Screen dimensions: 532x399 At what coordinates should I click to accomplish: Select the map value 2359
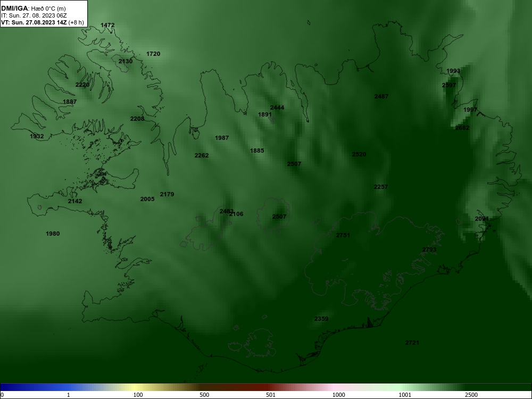[x=321, y=319]
